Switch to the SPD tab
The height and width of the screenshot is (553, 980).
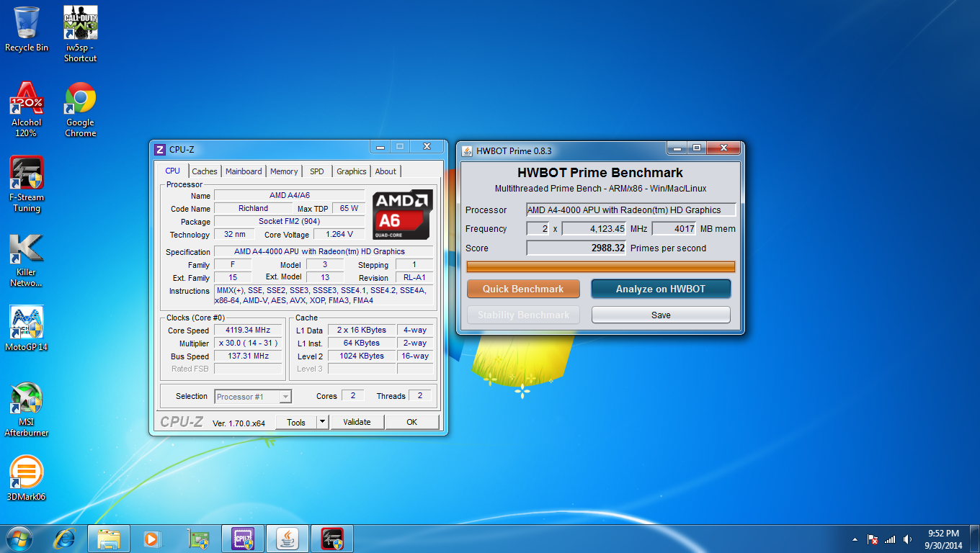[x=317, y=171]
